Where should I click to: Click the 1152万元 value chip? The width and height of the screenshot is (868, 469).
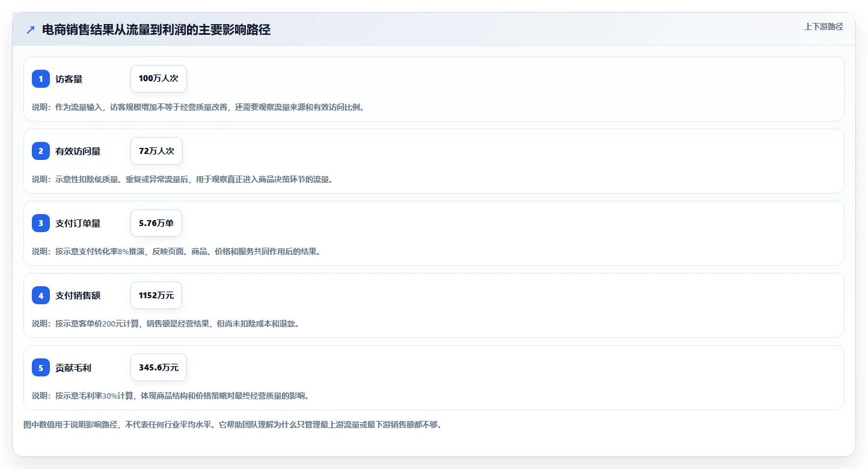[x=156, y=295]
